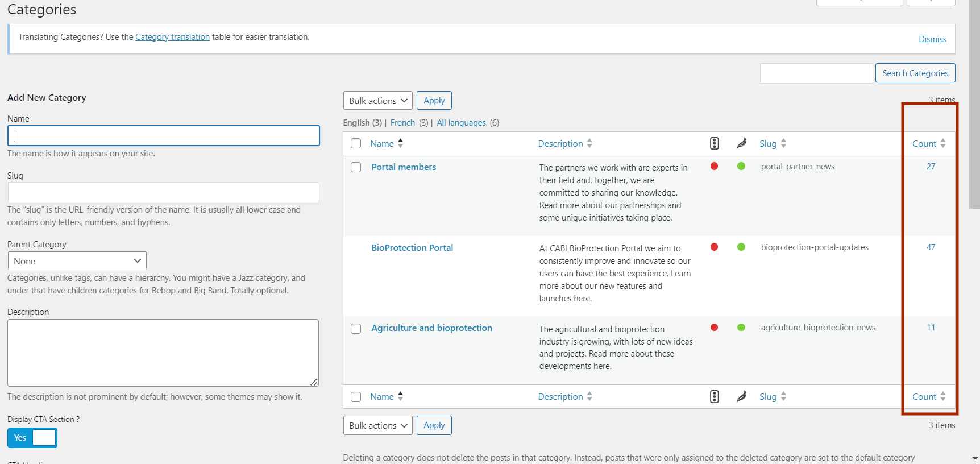Check the select-all box in the table header
Viewport: 980px width, 464px height.
tap(356, 143)
